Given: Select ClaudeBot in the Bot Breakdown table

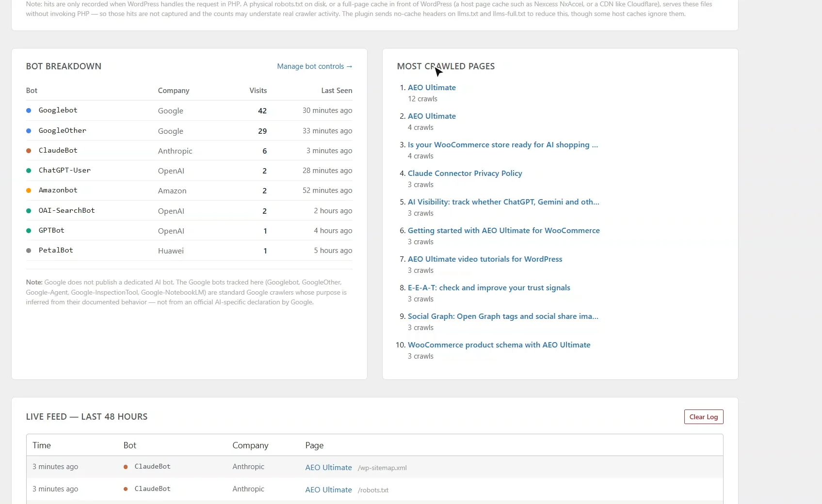Looking at the screenshot, I should 58,151.
